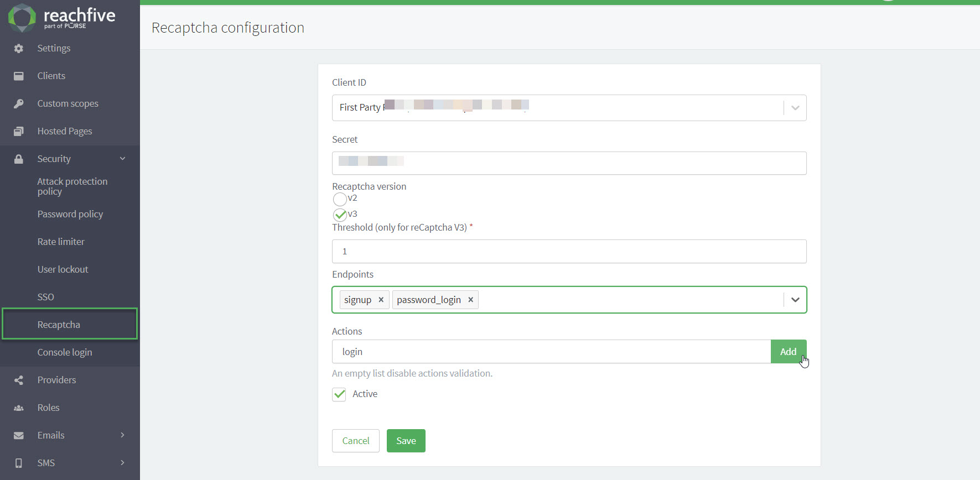
Task: Click the Providers share icon
Action: pos(19,380)
